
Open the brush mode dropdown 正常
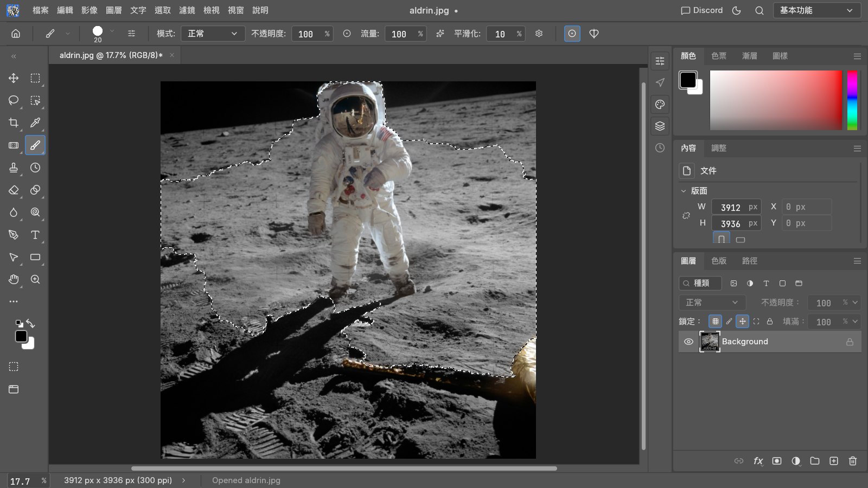coord(213,34)
